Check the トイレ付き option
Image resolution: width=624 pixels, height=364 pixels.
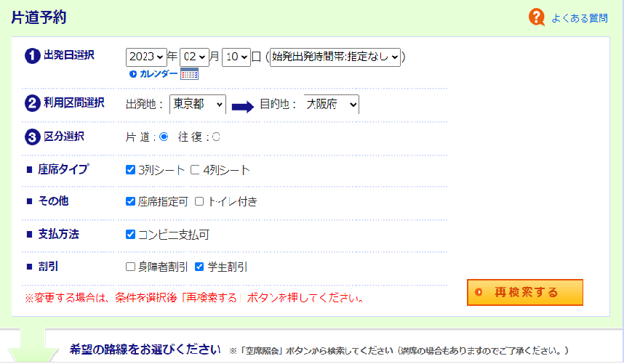(x=199, y=201)
